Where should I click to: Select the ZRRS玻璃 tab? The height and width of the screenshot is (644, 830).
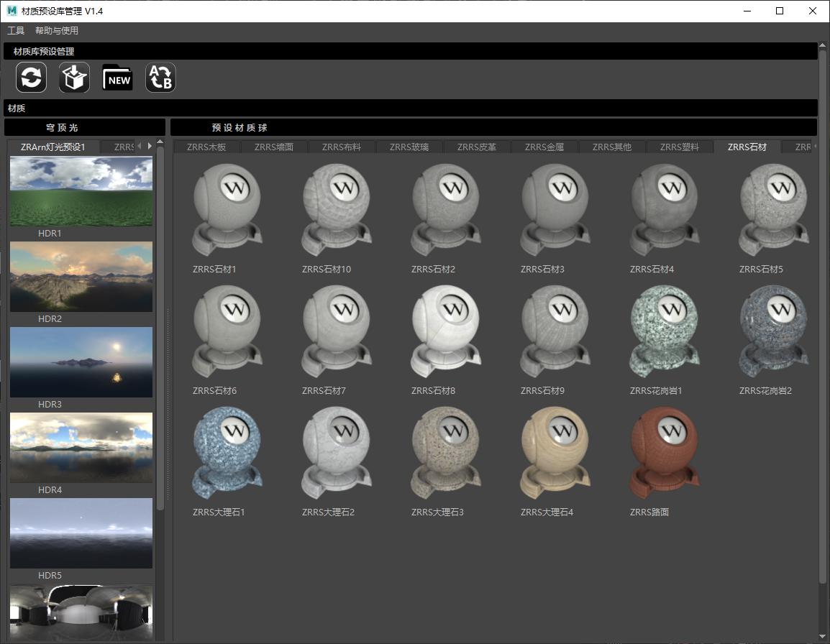coord(409,147)
